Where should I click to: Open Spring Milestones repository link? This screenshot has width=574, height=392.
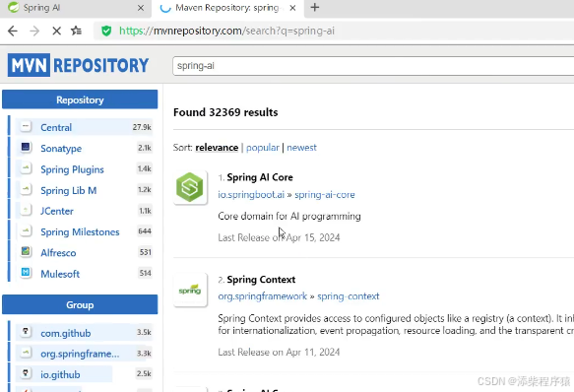tap(80, 231)
